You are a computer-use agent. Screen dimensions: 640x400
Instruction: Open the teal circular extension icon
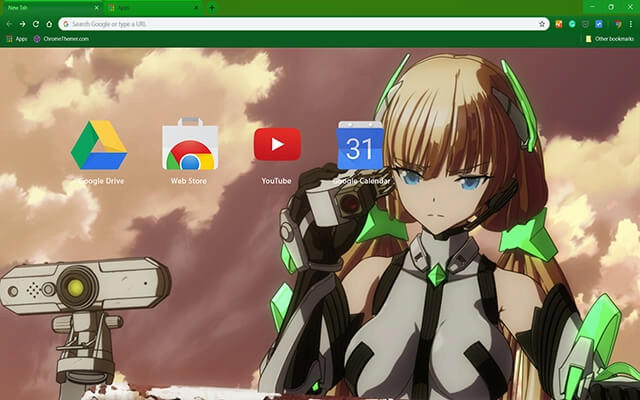tap(572, 24)
